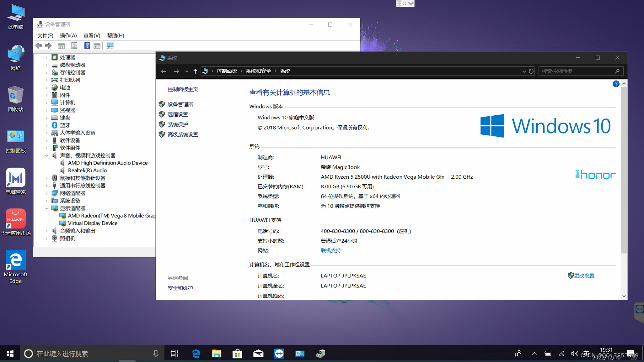Select Realtek(R) Audio device
The height and width of the screenshot is (362, 644).
click(87, 170)
